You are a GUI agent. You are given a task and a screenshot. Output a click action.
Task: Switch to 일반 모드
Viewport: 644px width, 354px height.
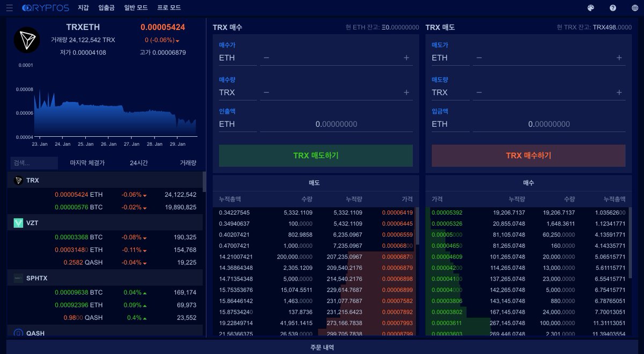[136, 8]
